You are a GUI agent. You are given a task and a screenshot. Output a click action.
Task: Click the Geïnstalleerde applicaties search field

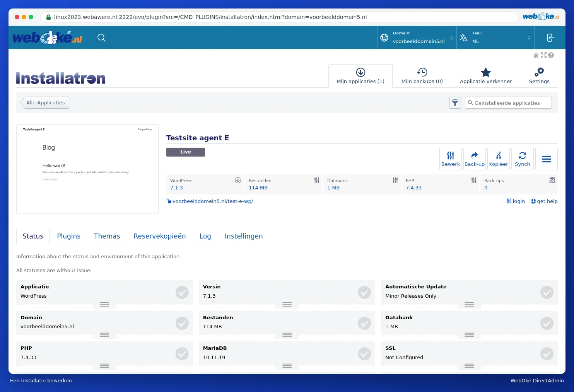pos(508,103)
